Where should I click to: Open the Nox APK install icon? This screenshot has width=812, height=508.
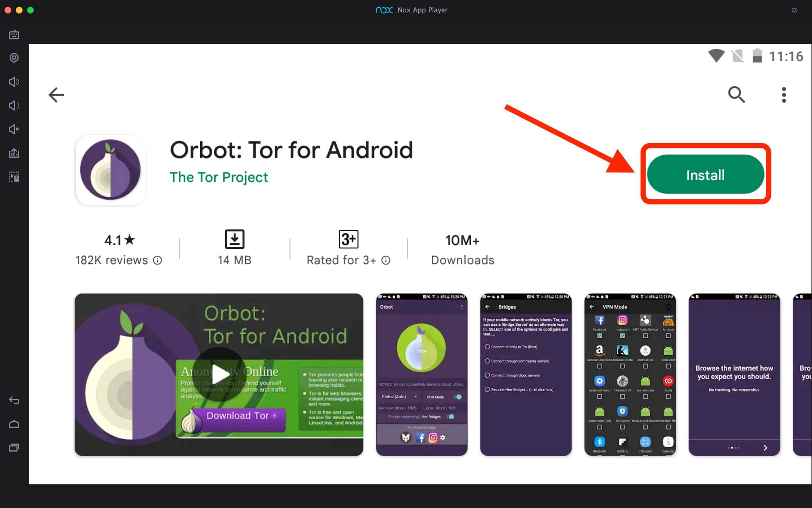14,153
